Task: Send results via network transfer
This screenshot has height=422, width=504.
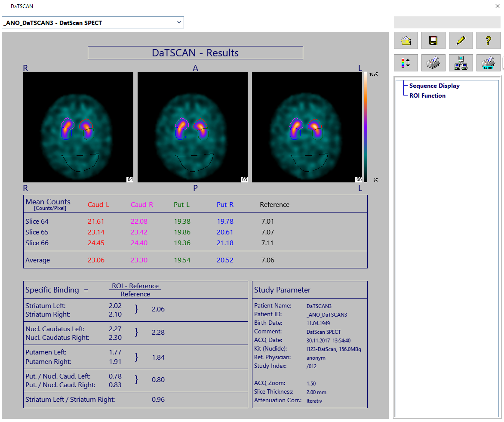Action: point(461,63)
